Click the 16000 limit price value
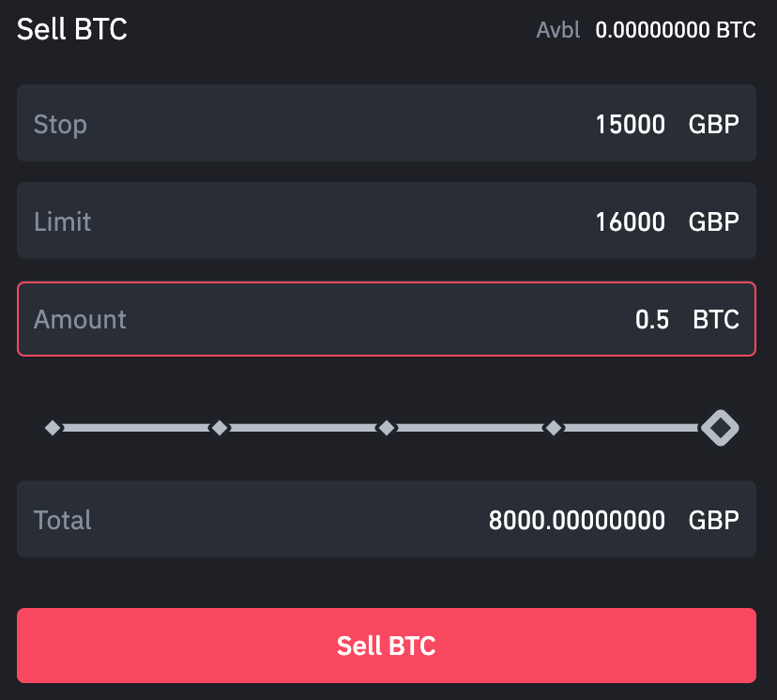Image resolution: width=777 pixels, height=700 pixels. [631, 221]
